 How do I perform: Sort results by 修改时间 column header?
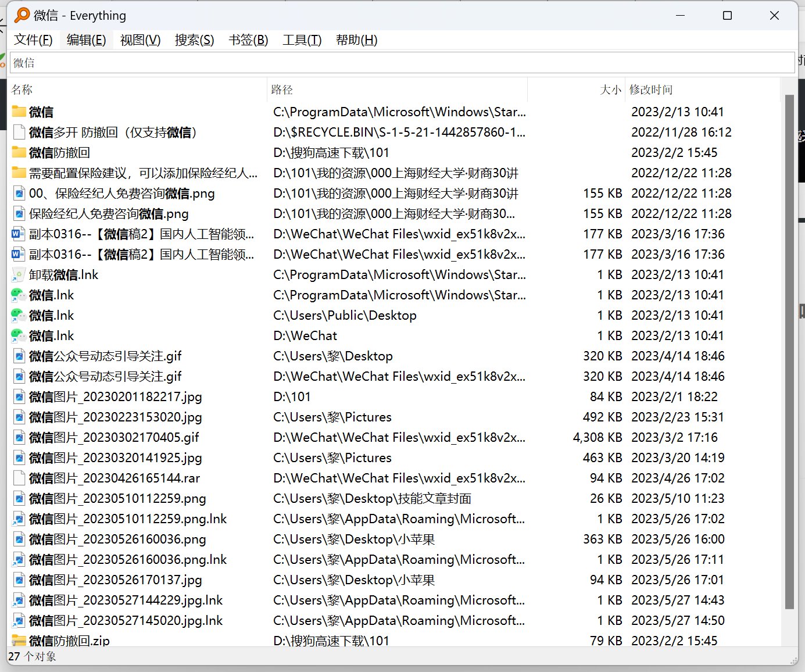click(x=702, y=90)
